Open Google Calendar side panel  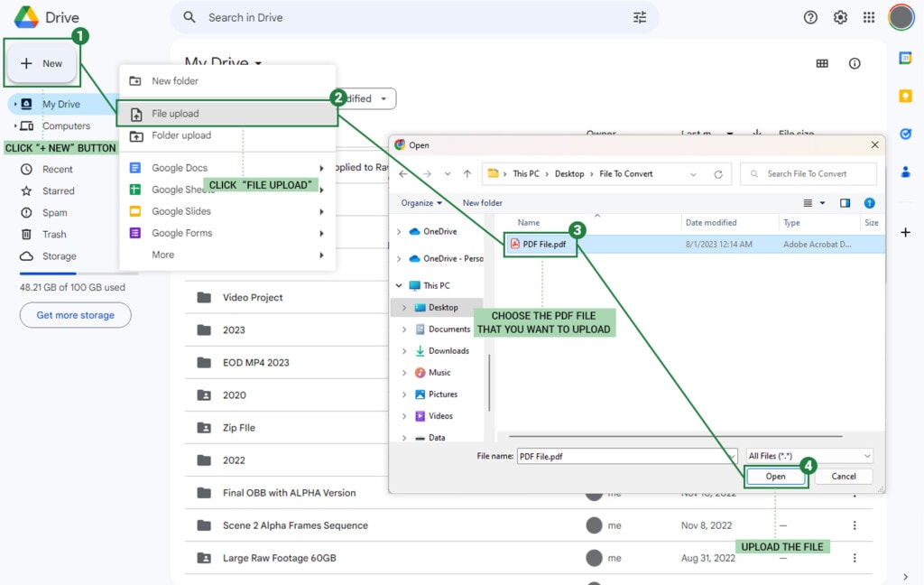(x=906, y=58)
